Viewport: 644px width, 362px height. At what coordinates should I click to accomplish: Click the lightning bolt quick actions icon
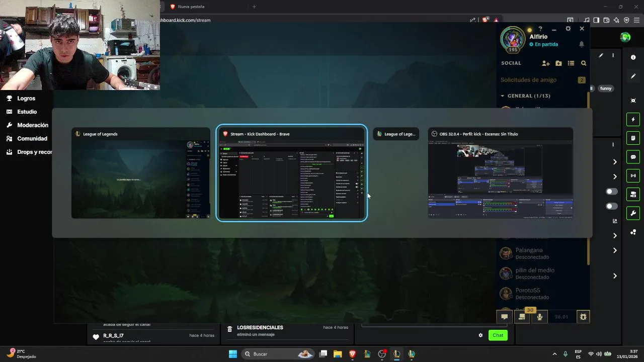(633, 120)
